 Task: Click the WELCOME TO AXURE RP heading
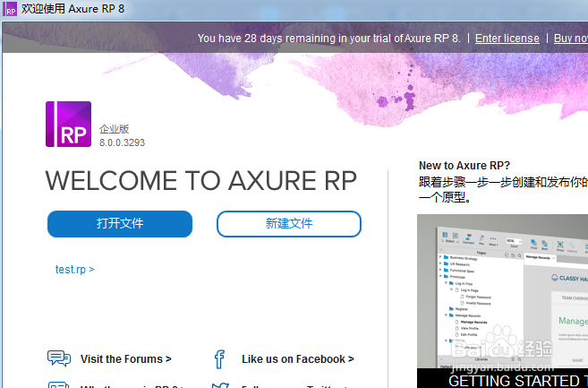(201, 181)
